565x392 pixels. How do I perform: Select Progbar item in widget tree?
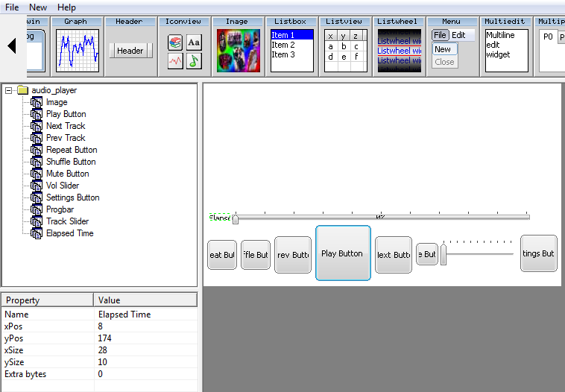60,209
